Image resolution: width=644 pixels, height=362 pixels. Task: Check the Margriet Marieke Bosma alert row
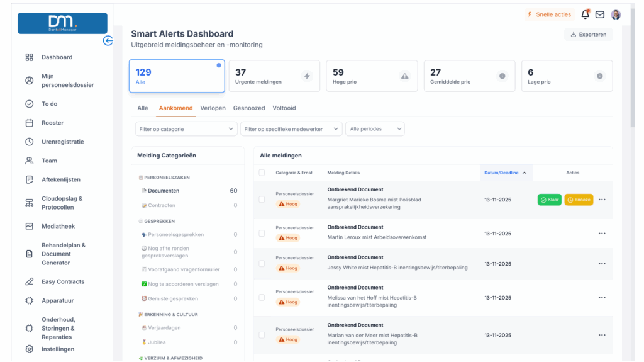(x=262, y=200)
